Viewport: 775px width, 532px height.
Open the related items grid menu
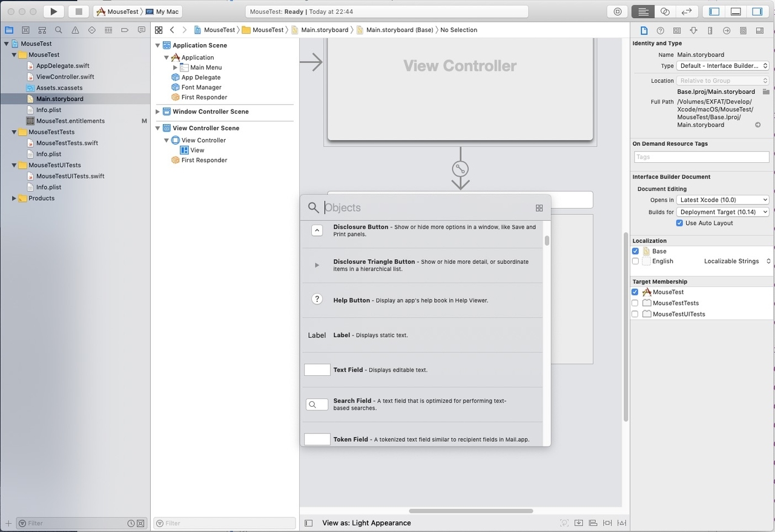(159, 30)
